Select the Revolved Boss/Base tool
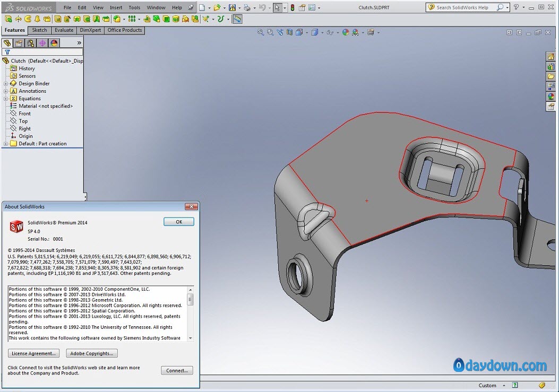The width and height of the screenshot is (559, 392). [18, 19]
